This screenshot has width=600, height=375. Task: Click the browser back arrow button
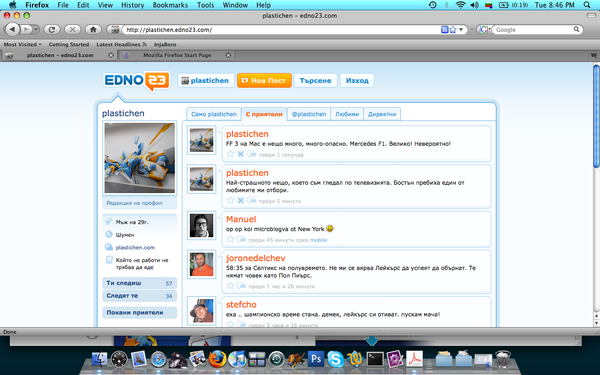tap(12, 29)
